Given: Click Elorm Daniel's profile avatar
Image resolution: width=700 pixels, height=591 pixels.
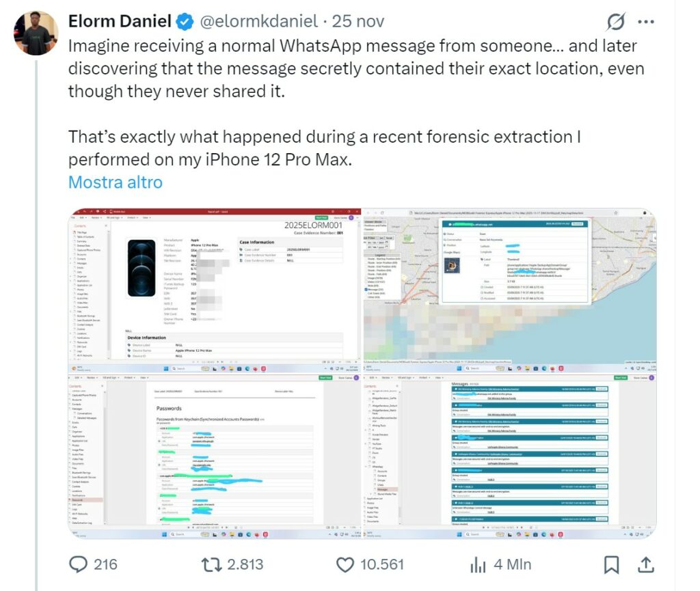Looking at the screenshot, I should coord(36,32).
